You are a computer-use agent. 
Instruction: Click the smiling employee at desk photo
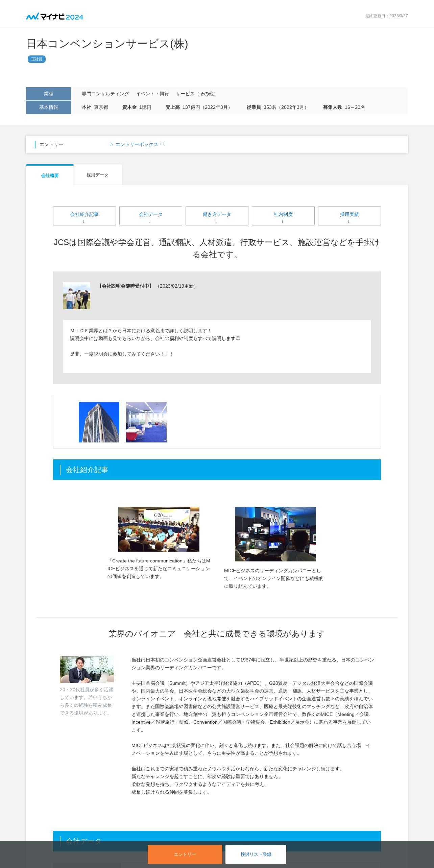click(x=87, y=670)
